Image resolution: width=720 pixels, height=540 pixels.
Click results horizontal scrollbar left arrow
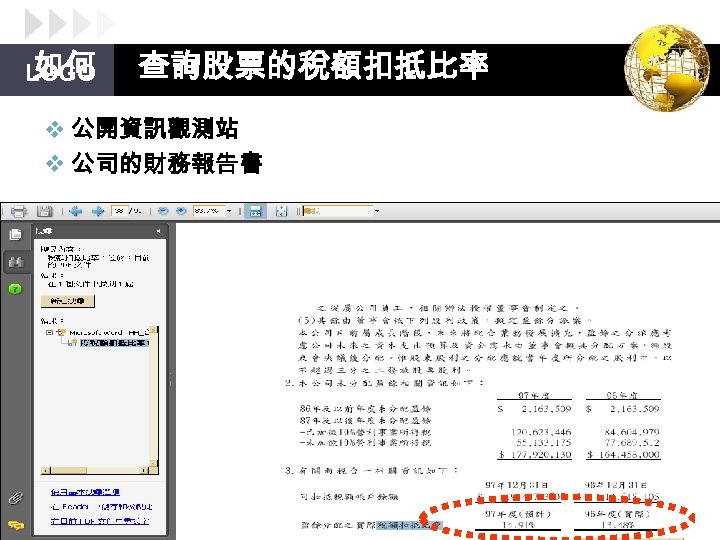(x=45, y=470)
